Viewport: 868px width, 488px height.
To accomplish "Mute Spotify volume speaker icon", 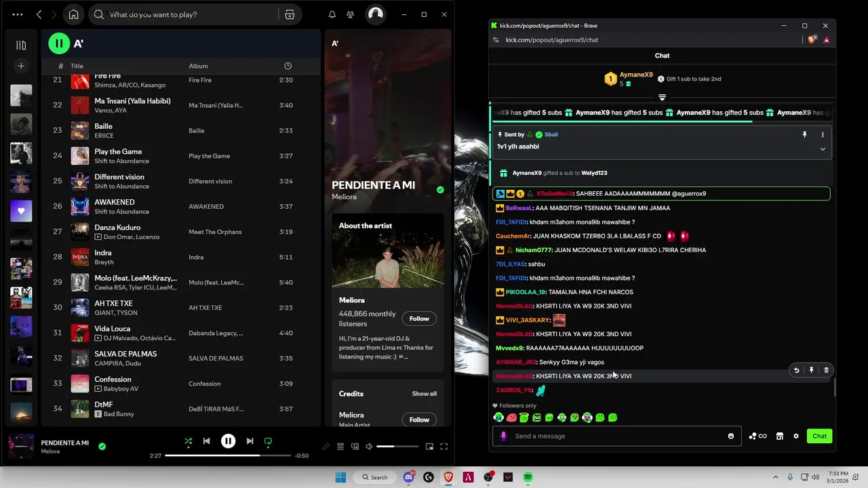I will click(x=369, y=446).
